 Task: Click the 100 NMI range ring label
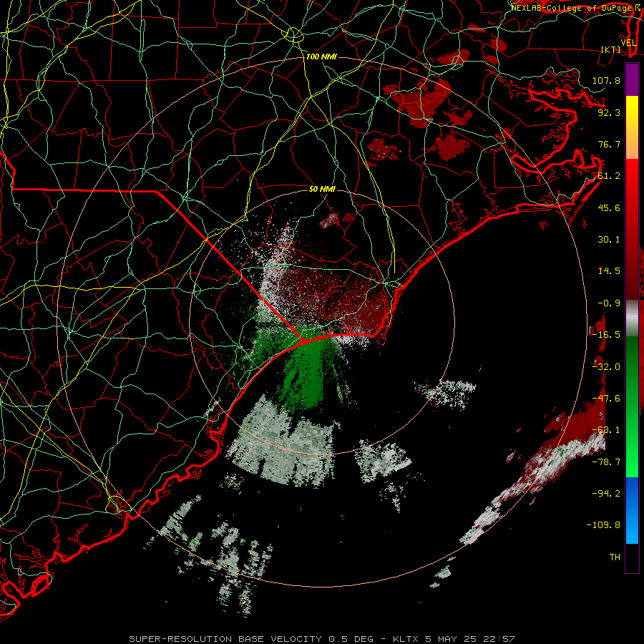(x=321, y=57)
